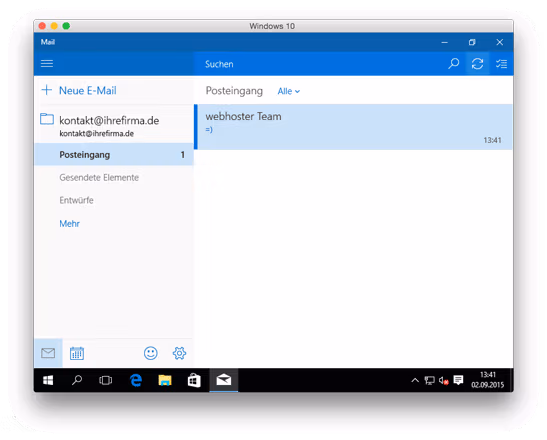Restore down the Mail window
Image resolution: width=547 pixels, height=440 pixels.
point(472,42)
